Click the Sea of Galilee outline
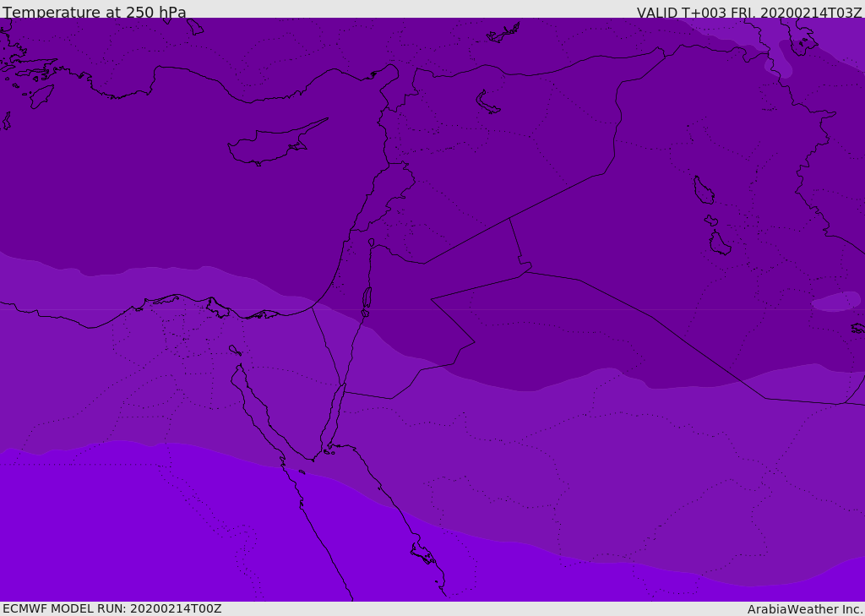The width and height of the screenshot is (865, 616). [371, 243]
